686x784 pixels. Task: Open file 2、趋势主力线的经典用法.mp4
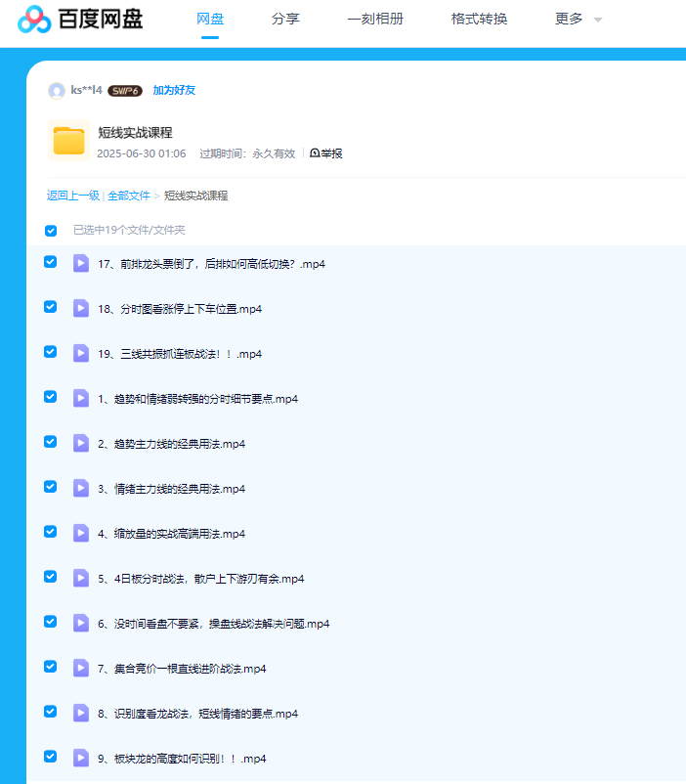(x=171, y=444)
